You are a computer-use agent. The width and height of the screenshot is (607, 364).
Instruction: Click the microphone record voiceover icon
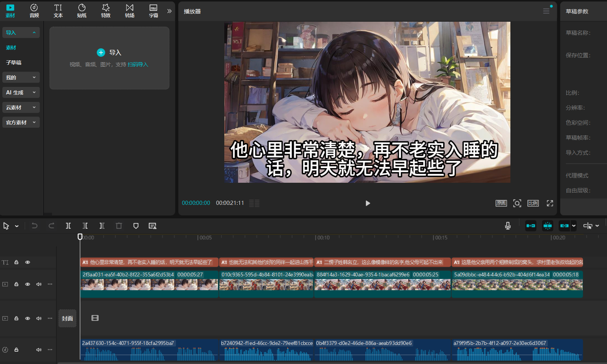(x=508, y=225)
